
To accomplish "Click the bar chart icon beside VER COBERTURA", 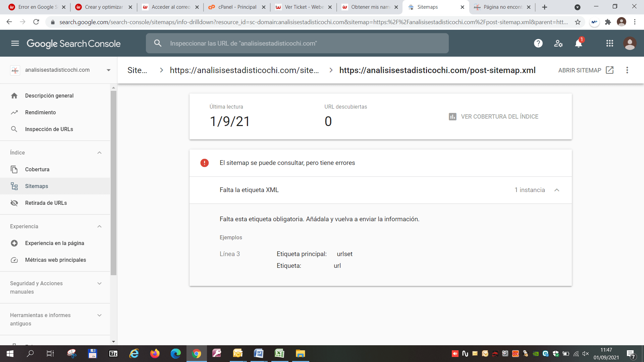I will click(452, 117).
